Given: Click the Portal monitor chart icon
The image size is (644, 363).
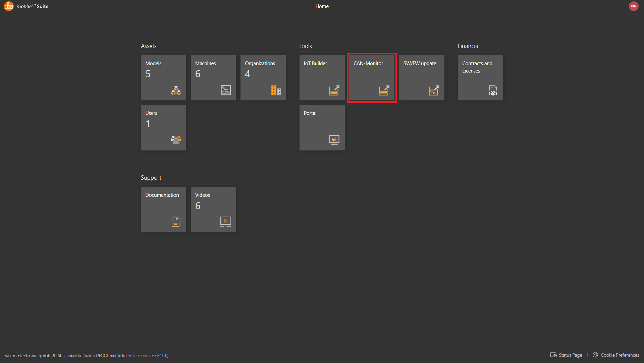Looking at the screenshot, I should coord(334,140).
